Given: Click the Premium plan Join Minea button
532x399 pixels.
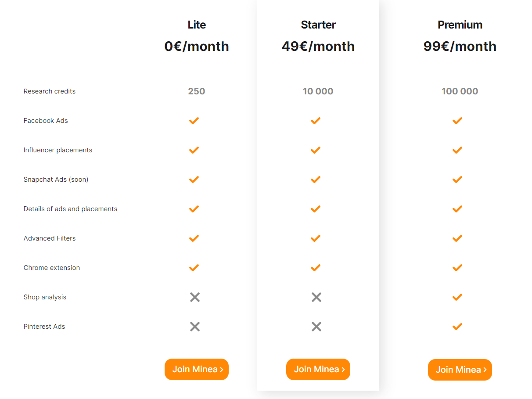Looking at the screenshot, I should click(x=460, y=370).
